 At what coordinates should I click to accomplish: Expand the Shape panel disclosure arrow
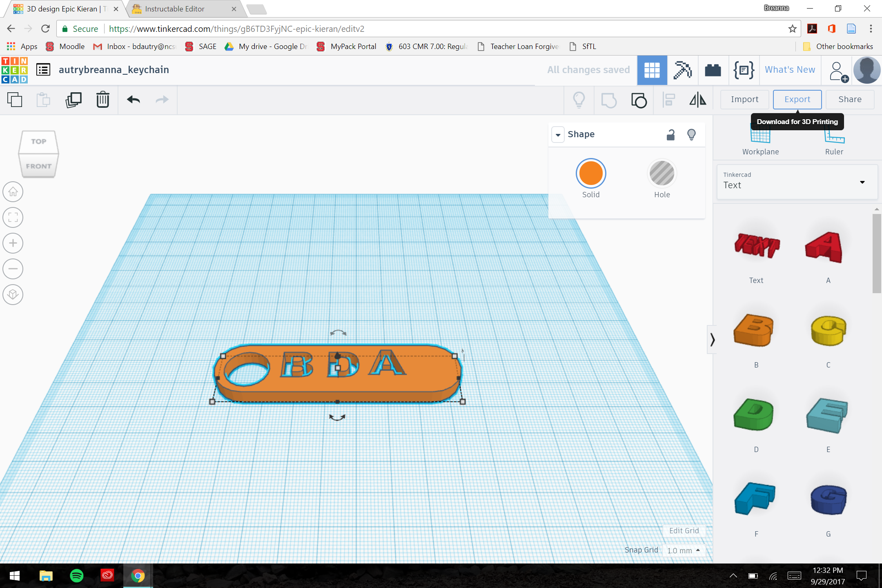[558, 134]
